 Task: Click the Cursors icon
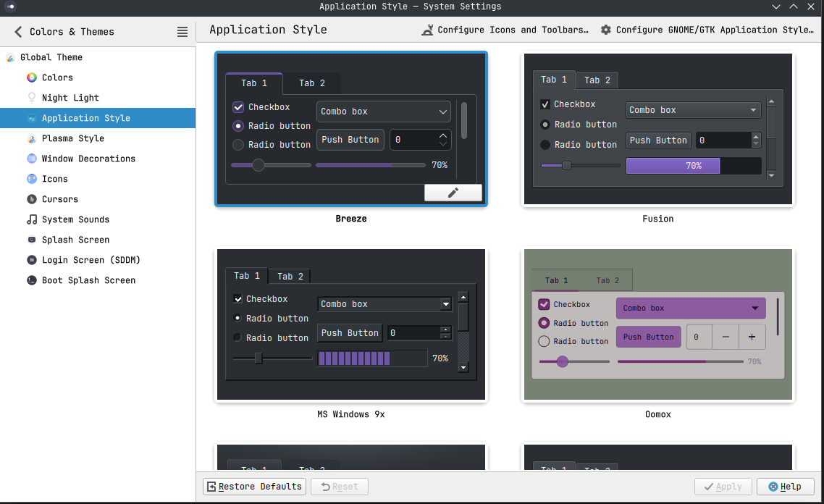[x=32, y=199]
